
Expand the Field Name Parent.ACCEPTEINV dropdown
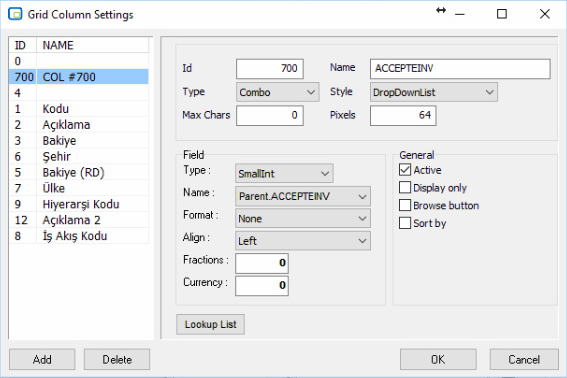(303, 196)
